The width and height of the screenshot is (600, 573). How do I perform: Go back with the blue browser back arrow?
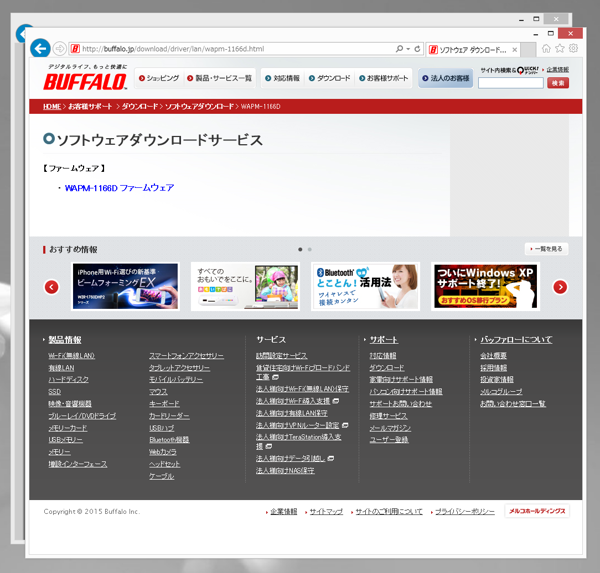coord(40,48)
